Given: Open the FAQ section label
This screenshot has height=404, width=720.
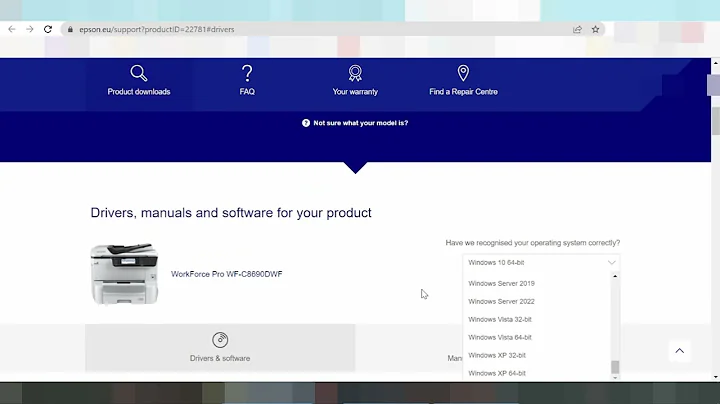Looking at the screenshot, I should coord(247,92).
